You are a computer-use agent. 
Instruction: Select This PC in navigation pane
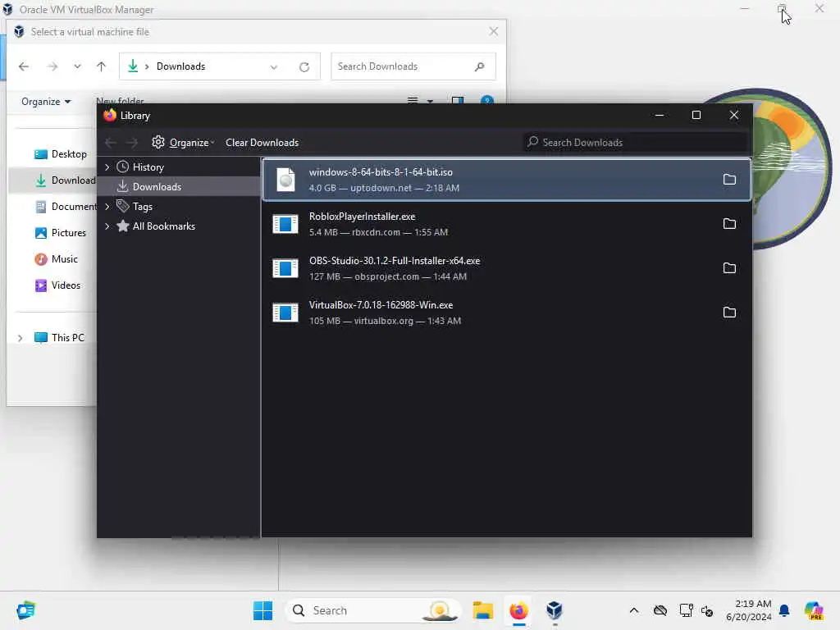coord(59,337)
